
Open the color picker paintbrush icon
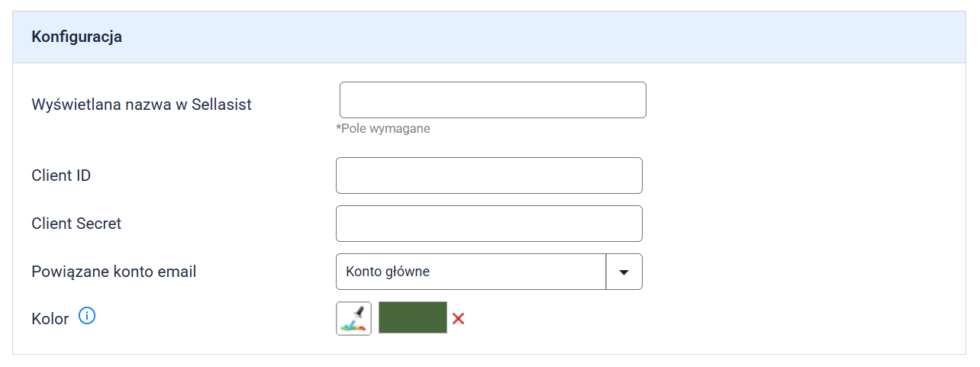coord(353,318)
